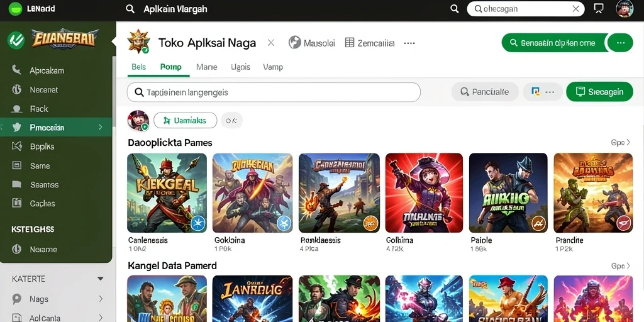Click the orange badge on the Ponklaesis card

point(371,223)
